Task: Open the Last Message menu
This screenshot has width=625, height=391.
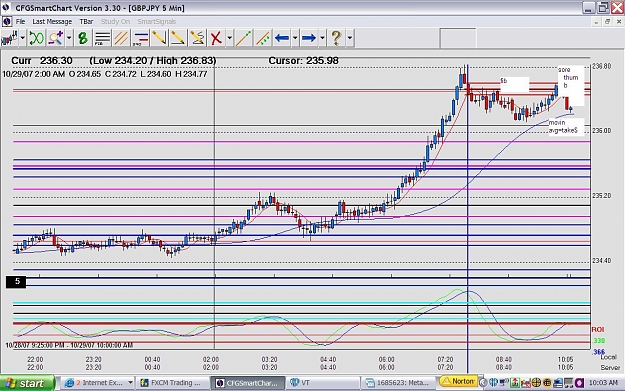Action: pyautogui.click(x=52, y=22)
